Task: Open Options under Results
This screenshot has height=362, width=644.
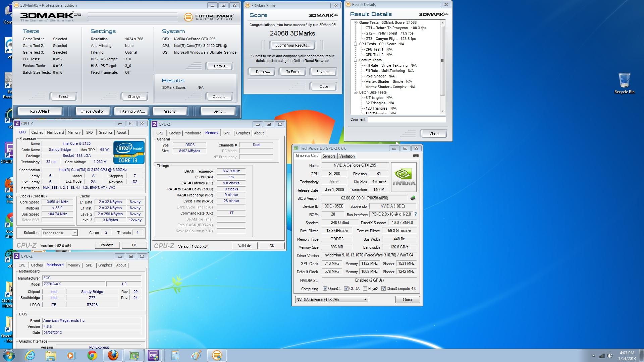Action: [x=220, y=97]
